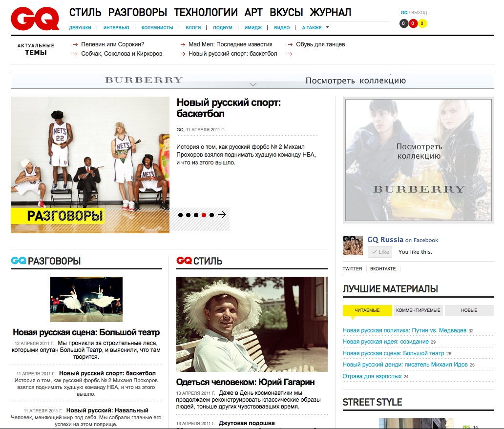
Task: Click the GQ logo in the header
Action: coord(35,19)
